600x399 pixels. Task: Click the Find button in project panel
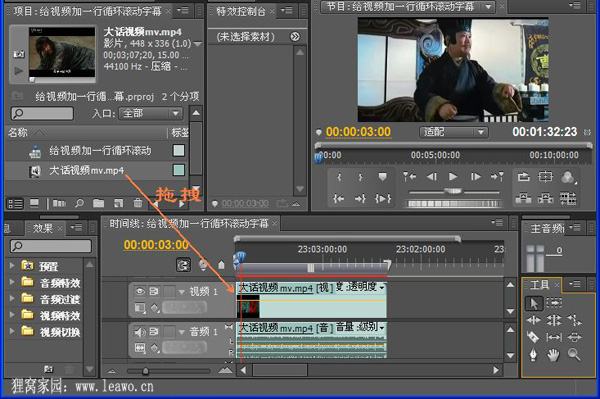(x=79, y=203)
